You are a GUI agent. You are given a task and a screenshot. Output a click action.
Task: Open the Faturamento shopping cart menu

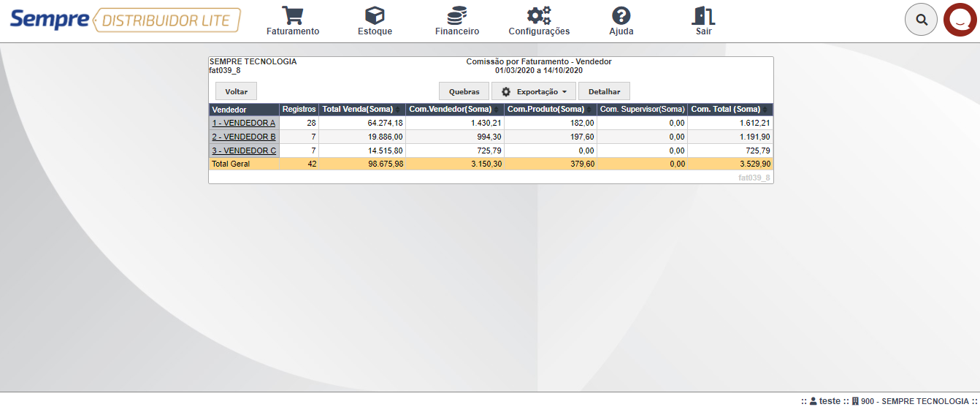coord(293,21)
